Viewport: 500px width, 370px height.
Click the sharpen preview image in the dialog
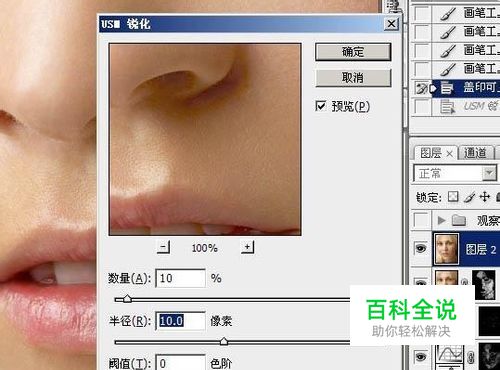coord(205,139)
